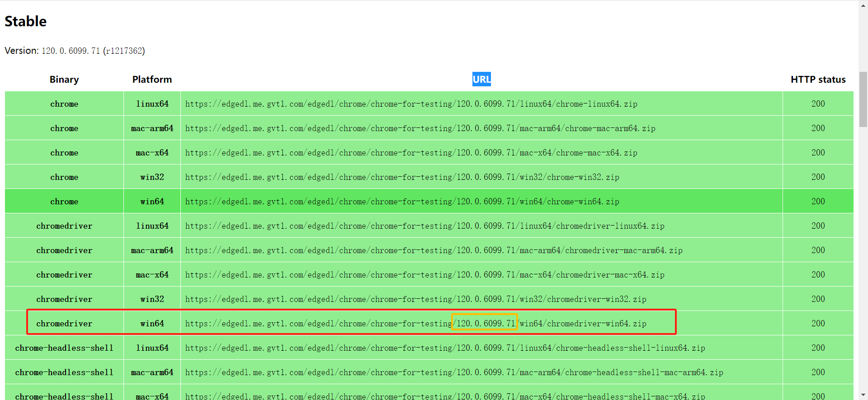The height and width of the screenshot is (400, 868).
Task: Click the 200 status of chrome win64 row
Action: pos(818,202)
